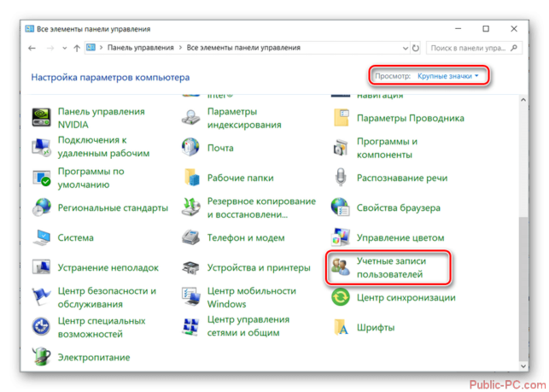This screenshot has width=549, height=392.
Task: Click the Телефон и модем icon
Action: tap(190, 237)
